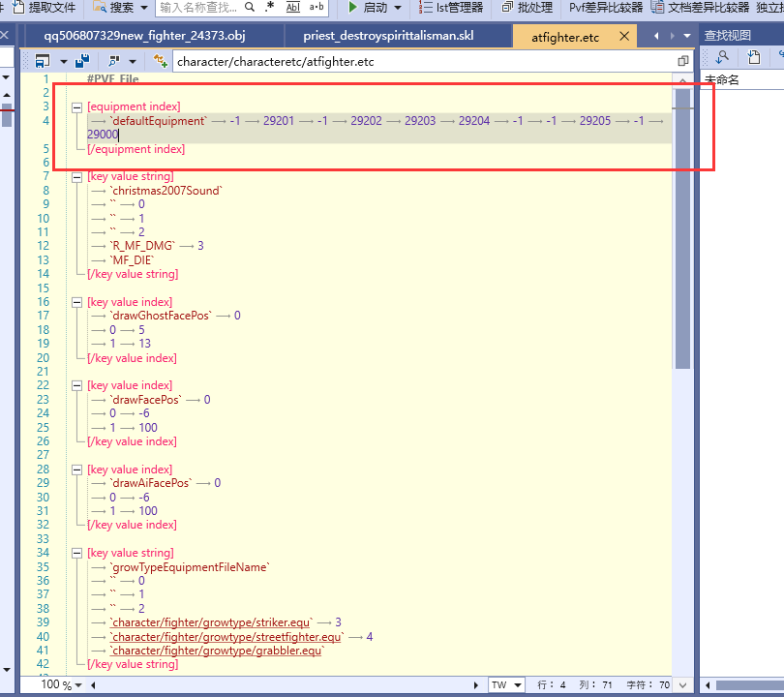
Task: Click the window layout icon in editor toolbar
Action: point(43,61)
